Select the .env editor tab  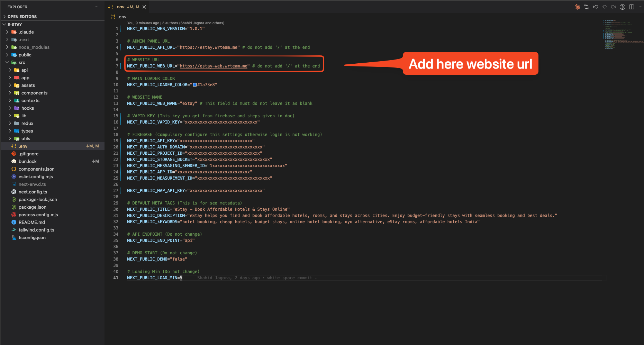coord(127,7)
